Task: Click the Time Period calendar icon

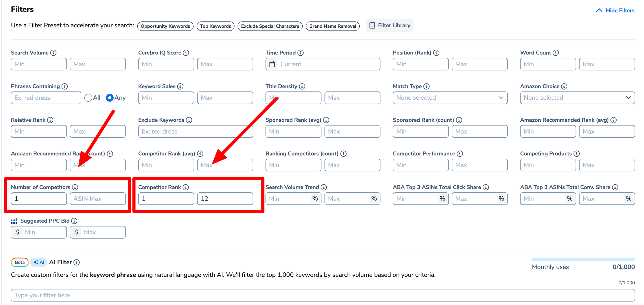Action: [x=272, y=64]
